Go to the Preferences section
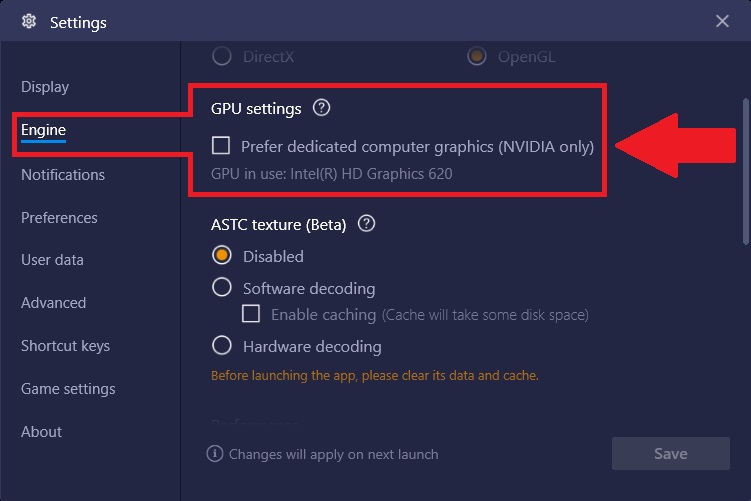The height and width of the screenshot is (501, 751). click(x=59, y=218)
